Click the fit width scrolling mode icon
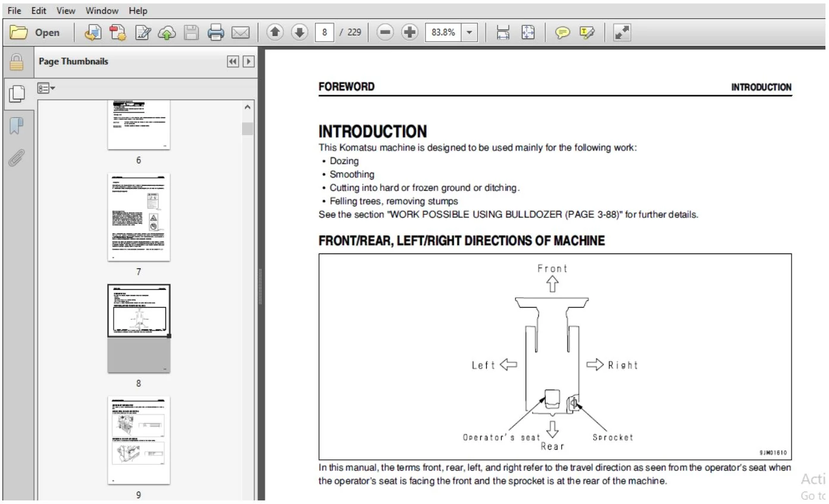 click(503, 33)
